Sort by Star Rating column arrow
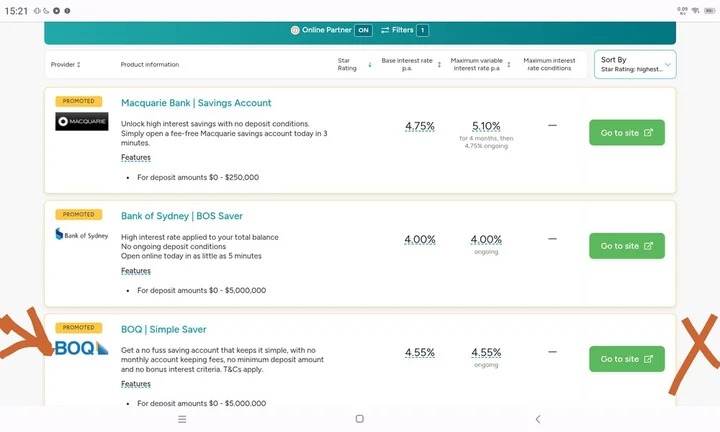720x432 pixels. [x=370, y=65]
